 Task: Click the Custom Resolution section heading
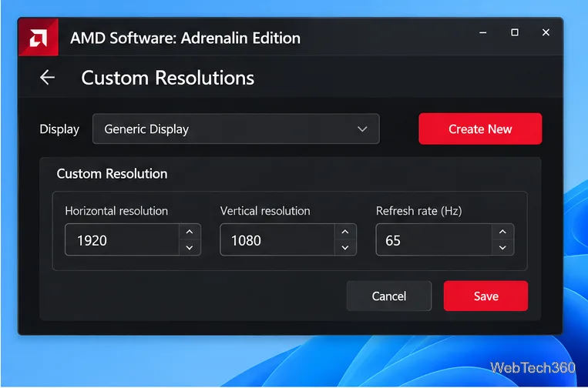point(112,174)
